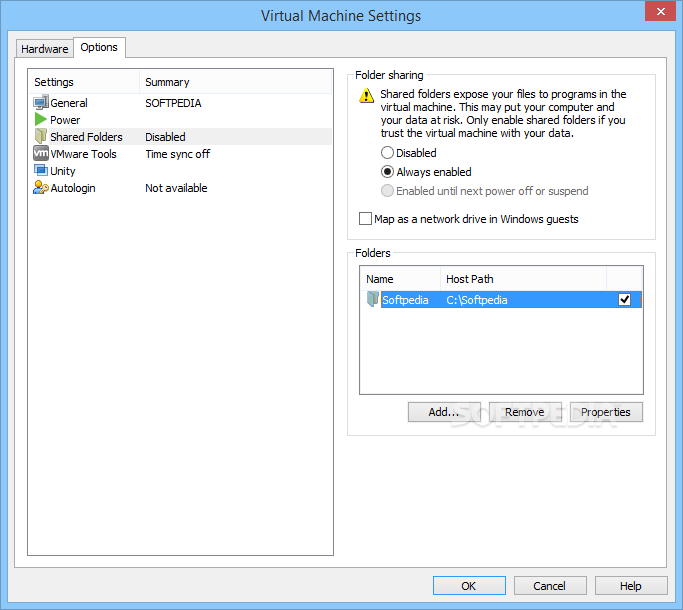Click the General monitor icon
The width and height of the screenshot is (683, 610).
41,102
